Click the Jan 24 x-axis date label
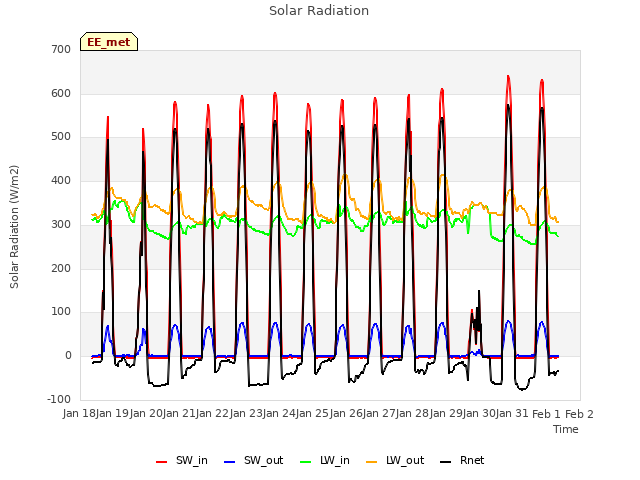The height and width of the screenshot is (480, 640). [279, 414]
